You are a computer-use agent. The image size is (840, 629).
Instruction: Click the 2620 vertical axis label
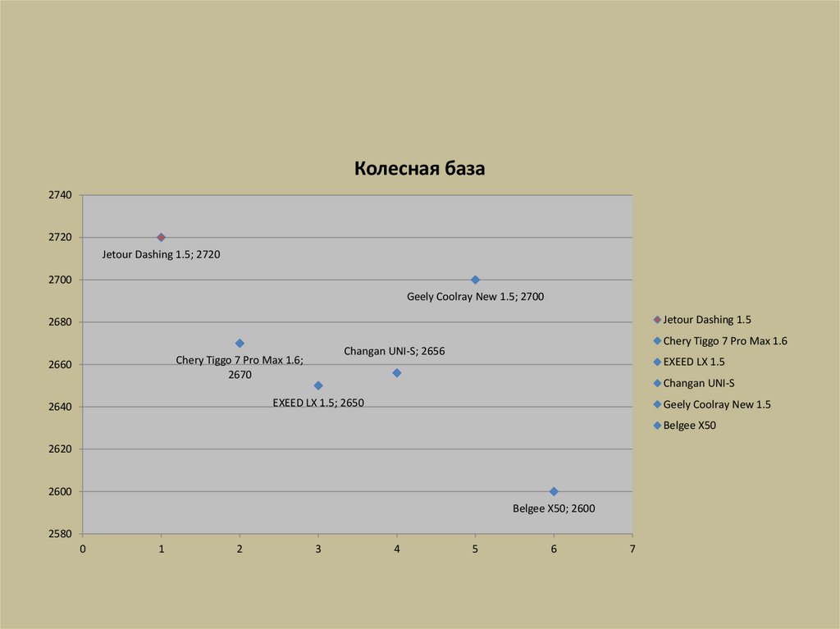click(60, 449)
